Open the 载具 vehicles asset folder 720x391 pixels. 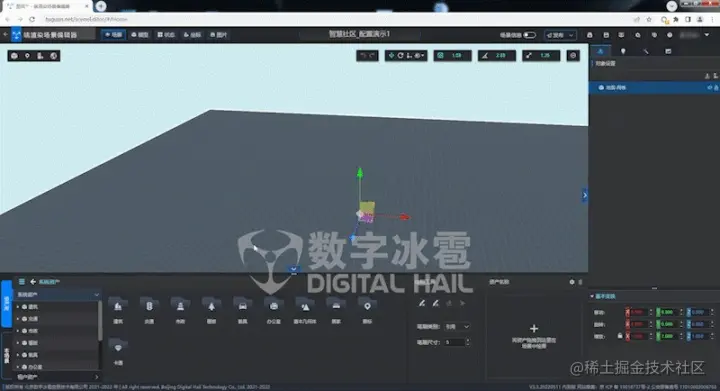243,310
